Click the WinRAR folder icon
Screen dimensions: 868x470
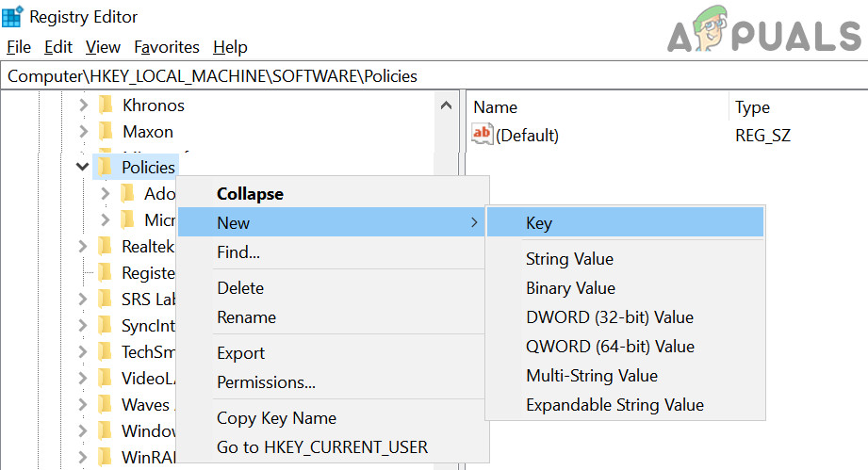tap(106, 458)
